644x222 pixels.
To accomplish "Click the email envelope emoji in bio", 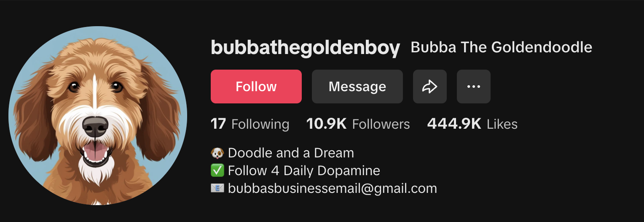I will tap(217, 188).
